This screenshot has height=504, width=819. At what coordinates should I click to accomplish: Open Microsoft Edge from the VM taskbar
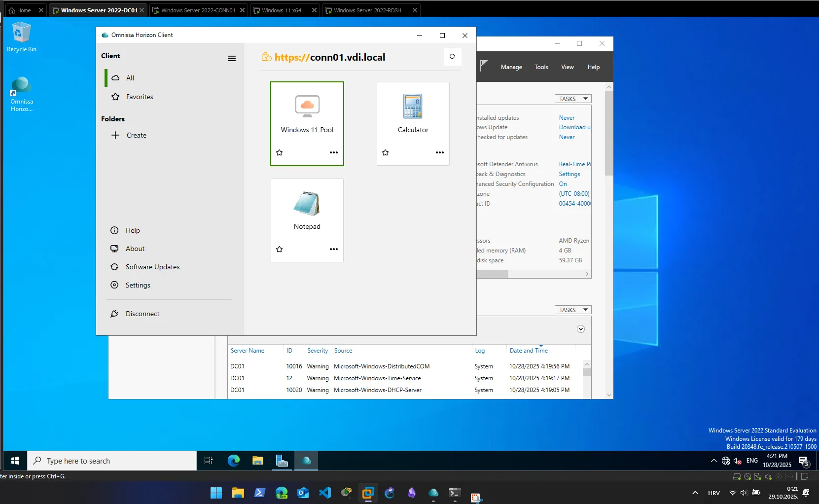[233, 460]
